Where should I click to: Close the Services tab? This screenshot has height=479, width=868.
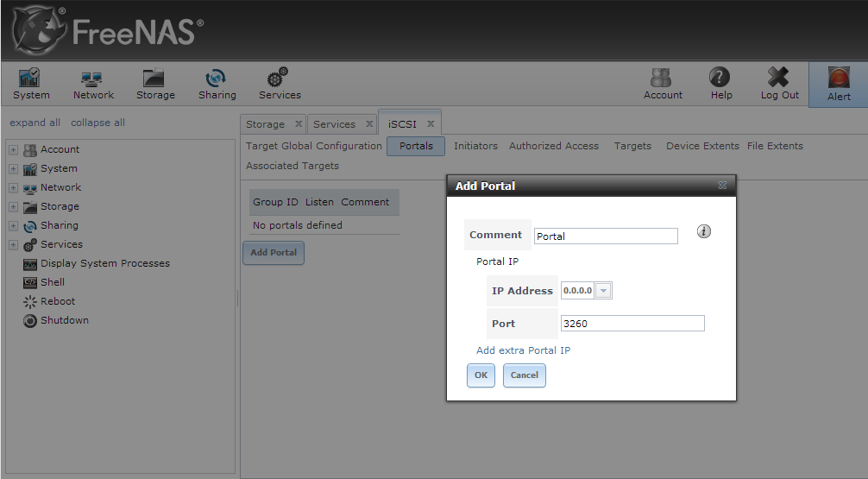pyautogui.click(x=369, y=124)
